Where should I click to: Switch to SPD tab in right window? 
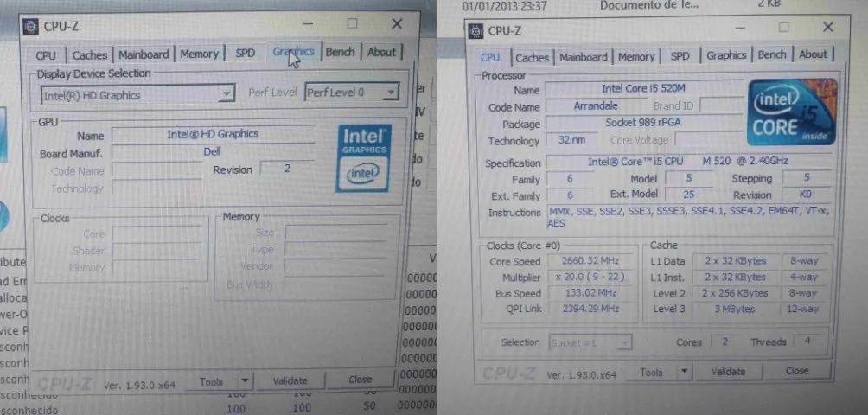coord(680,56)
